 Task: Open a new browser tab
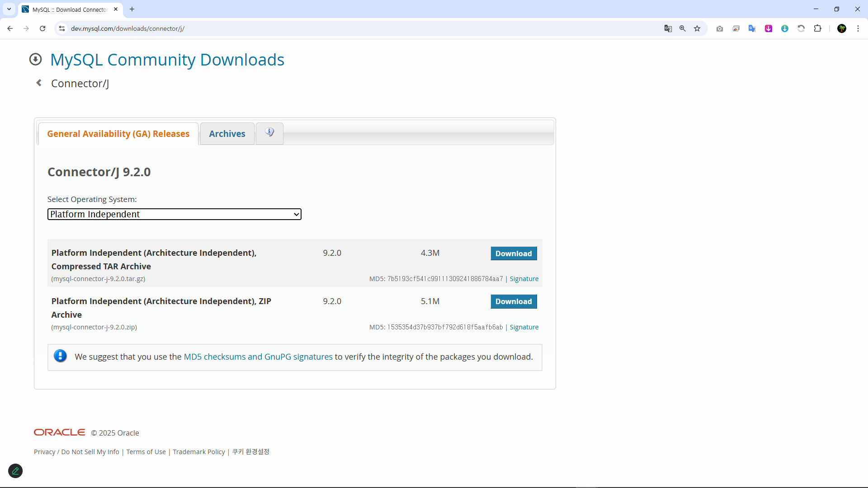132,9
